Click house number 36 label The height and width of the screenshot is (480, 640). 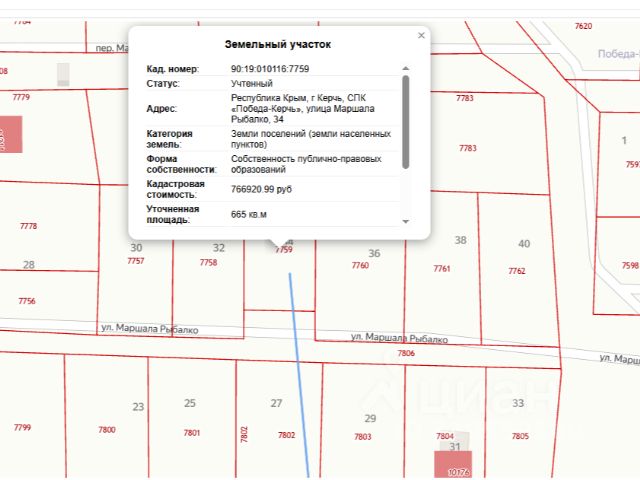point(374,253)
